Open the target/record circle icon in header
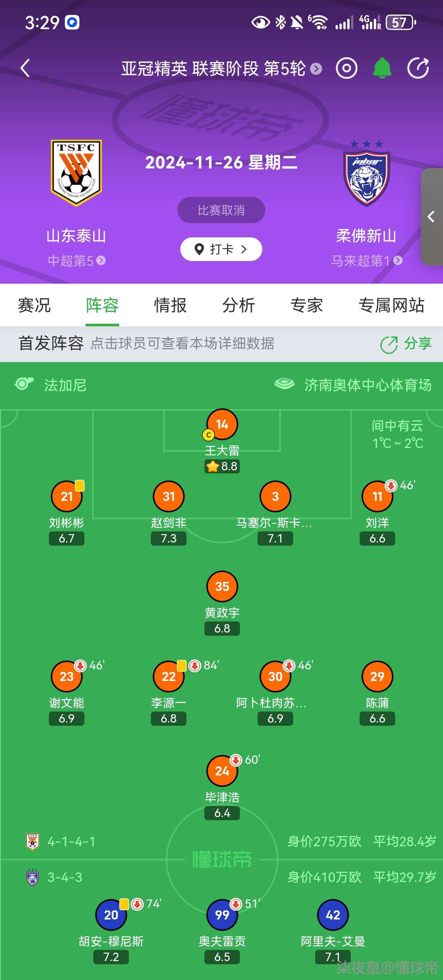This screenshot has width=443, height=980. click(346, 69)
